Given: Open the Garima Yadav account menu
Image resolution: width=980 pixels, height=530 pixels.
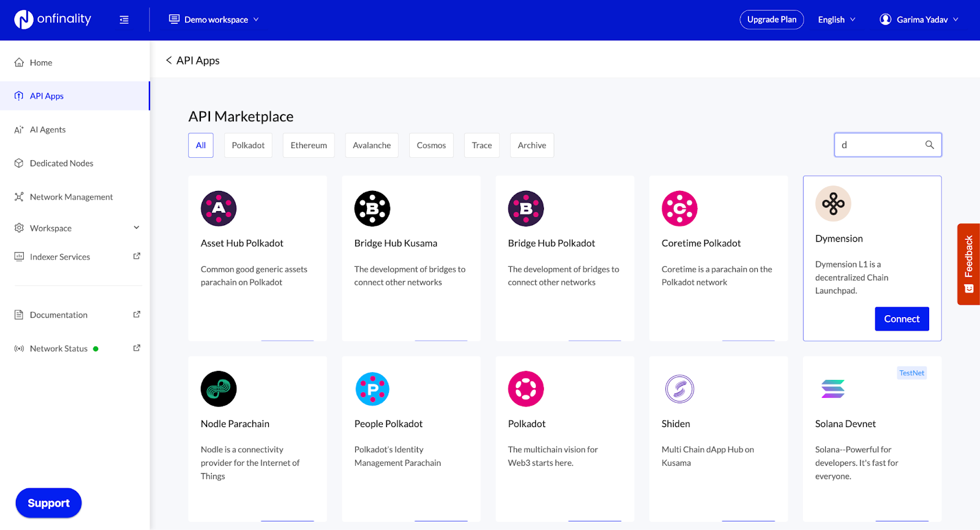Looking at the screenshot, I should pyautogui.click(x=919, y=20).
